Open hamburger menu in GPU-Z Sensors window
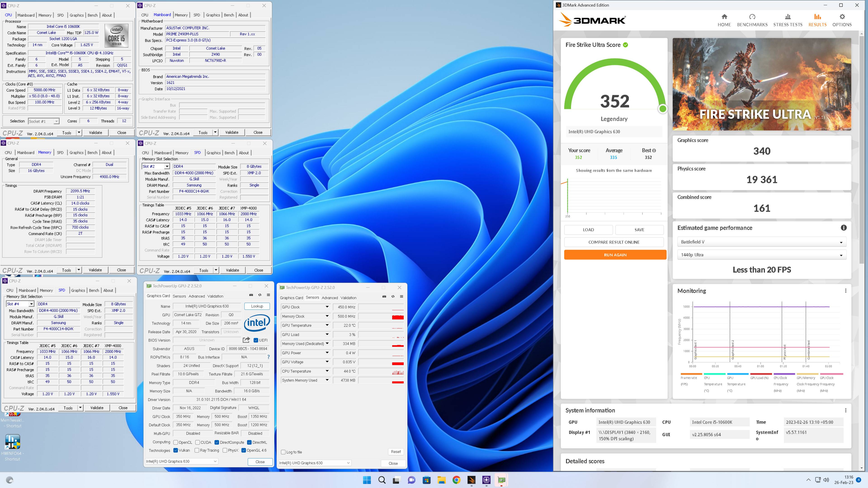This screenshot has width=868, height=488. point(401,296)
